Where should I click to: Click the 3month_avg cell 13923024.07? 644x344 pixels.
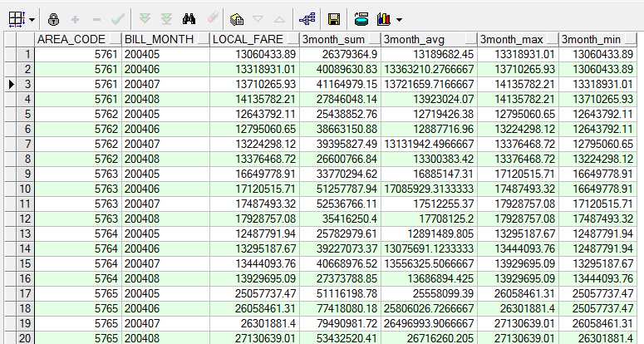tap(430, 99)
